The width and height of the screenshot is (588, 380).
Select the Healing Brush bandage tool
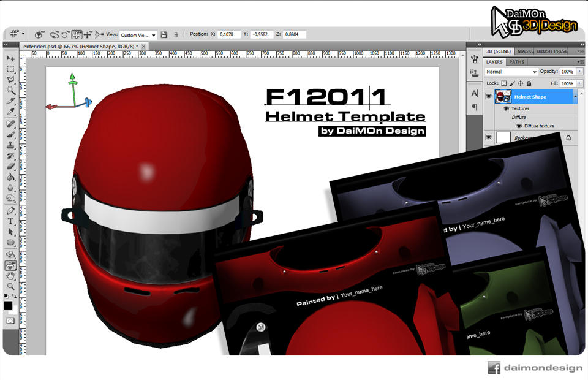(x=10, y=124)
